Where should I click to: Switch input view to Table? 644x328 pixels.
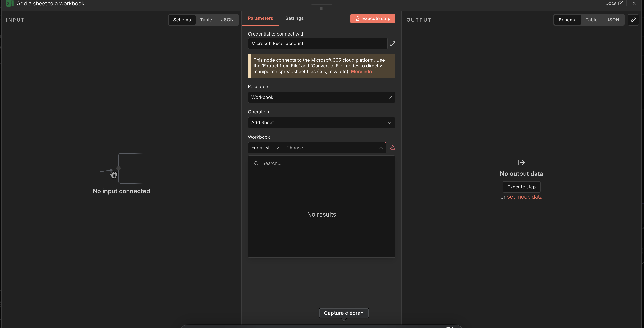[x=206, y=20]
